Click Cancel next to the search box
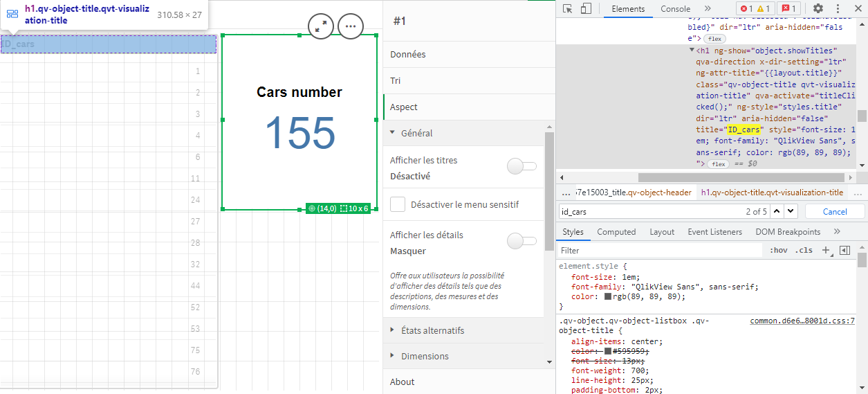Screen dimensions: 868x394 tap(834, 211)
